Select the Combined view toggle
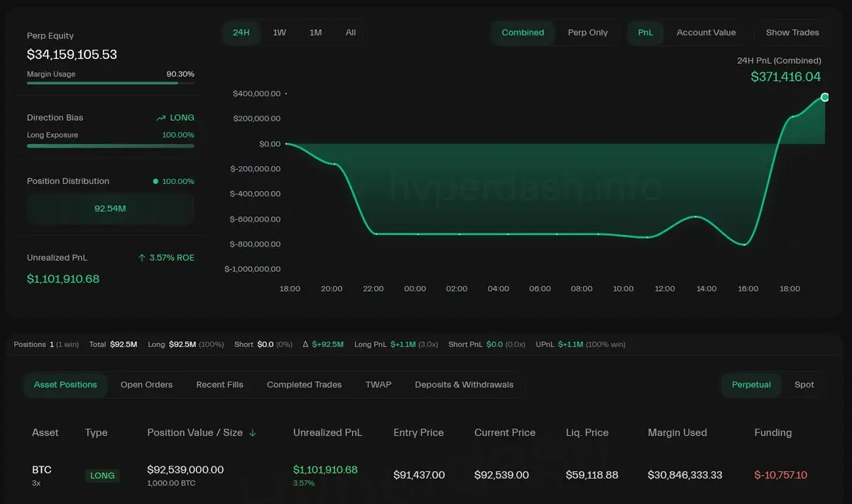The width and height of the screenshot is (852, 504). [523, 33]
